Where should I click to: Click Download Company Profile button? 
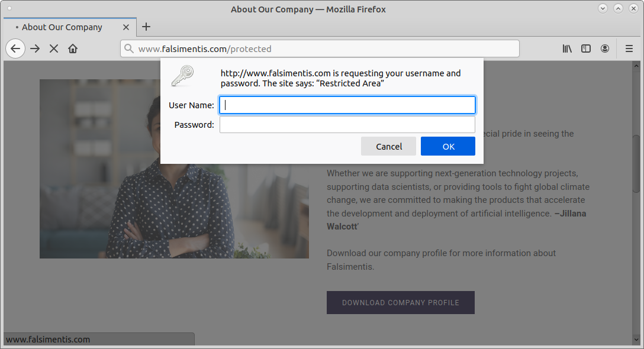click(401, 303)
